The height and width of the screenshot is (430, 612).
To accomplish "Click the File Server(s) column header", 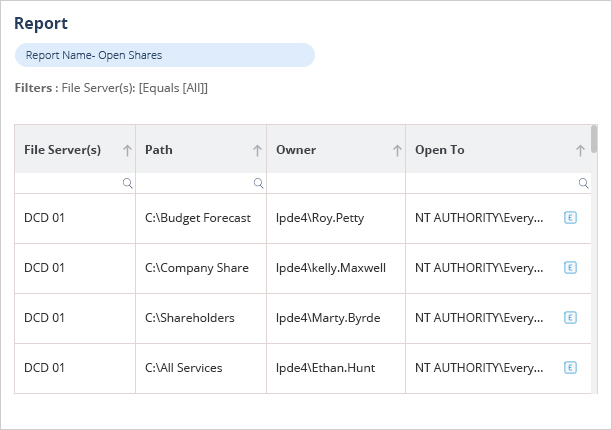I will [x=75, y=149].
